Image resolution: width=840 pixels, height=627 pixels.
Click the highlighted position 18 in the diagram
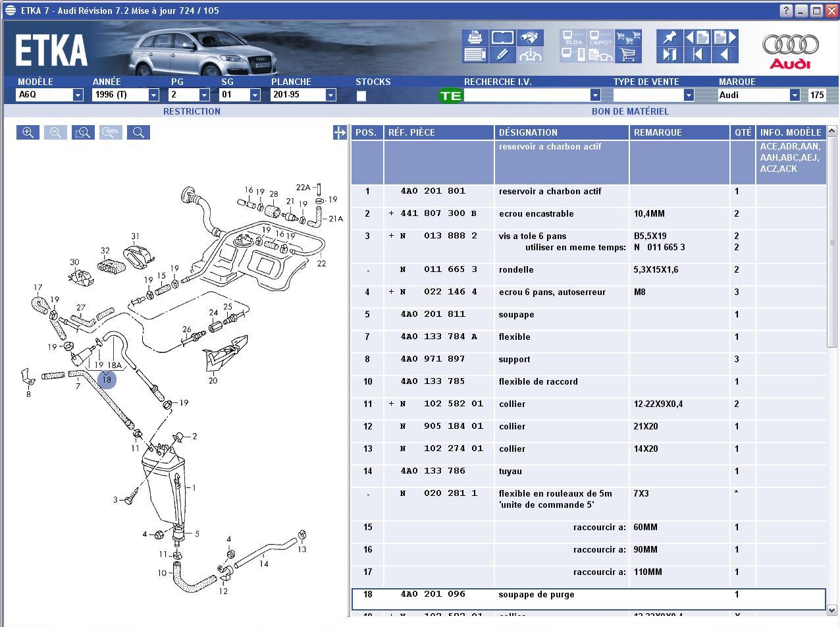point(107,379)
